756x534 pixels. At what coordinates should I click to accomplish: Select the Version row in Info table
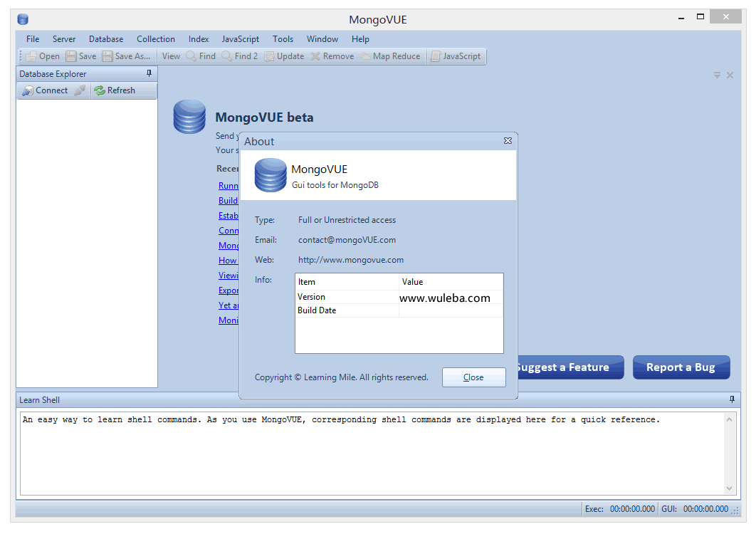tap(399, 297)
